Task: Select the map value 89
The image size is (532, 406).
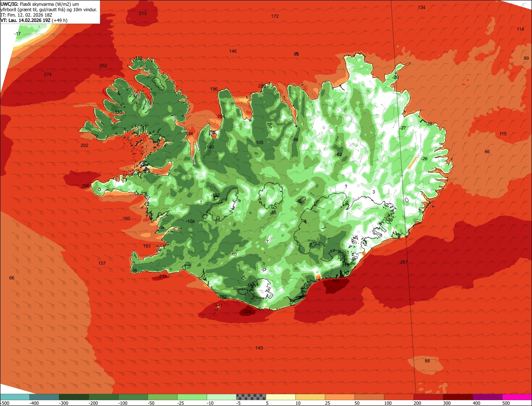Action: 526,58
